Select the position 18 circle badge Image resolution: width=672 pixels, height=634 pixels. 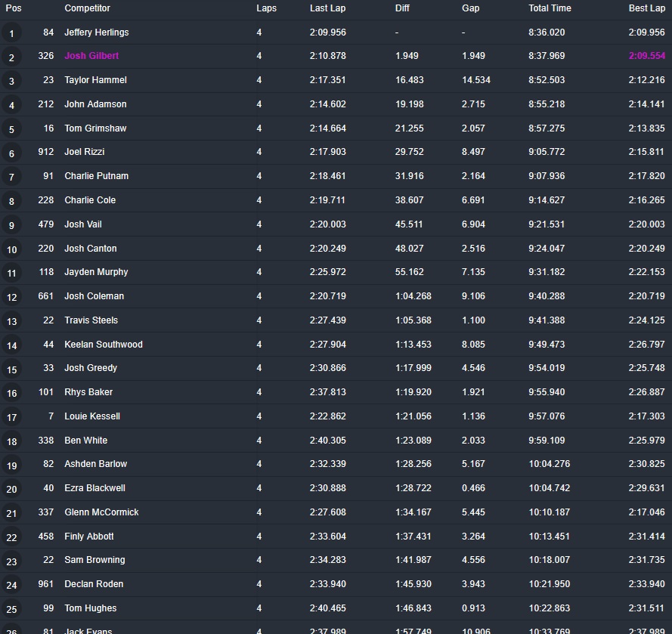coord(11,441)
